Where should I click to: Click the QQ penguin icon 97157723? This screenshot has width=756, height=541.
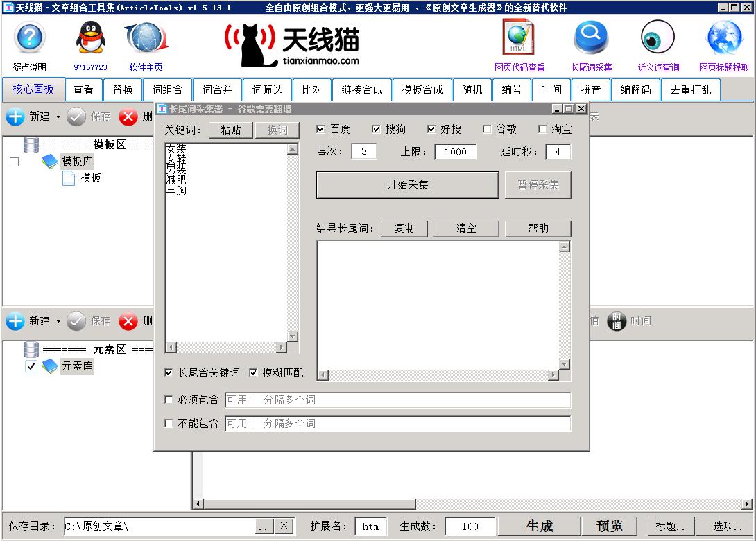point(90,37)
